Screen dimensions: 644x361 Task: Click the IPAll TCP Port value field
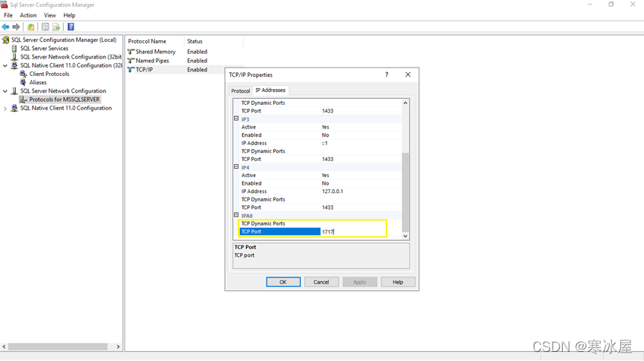point(353,232)
